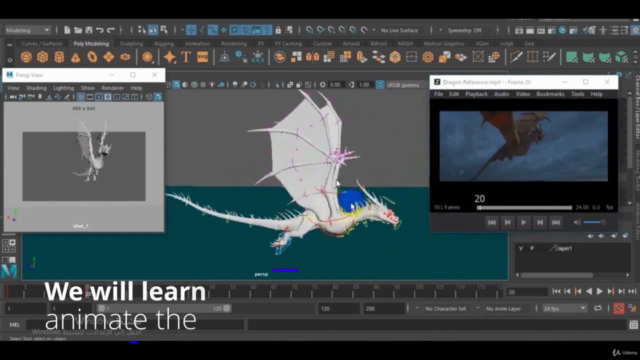
Task: Click the polygon Type text tool
Action: click(186, 57)
